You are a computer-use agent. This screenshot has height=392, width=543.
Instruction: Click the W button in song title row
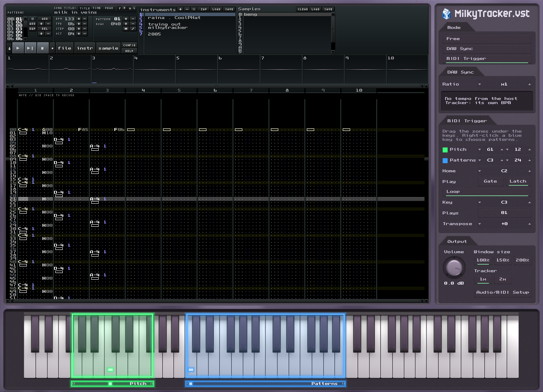pos(130,8)
